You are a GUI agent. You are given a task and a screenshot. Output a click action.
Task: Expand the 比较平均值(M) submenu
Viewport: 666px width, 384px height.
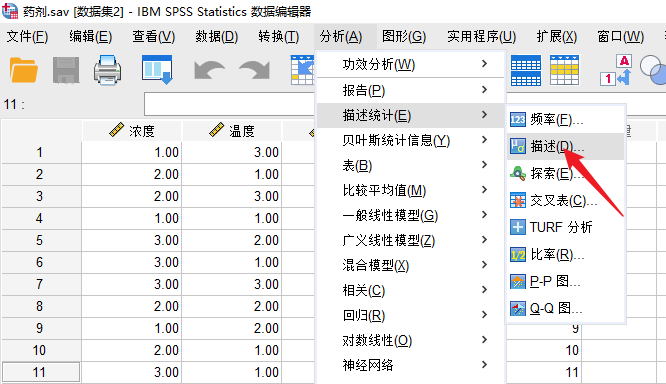tap(411, 190)
